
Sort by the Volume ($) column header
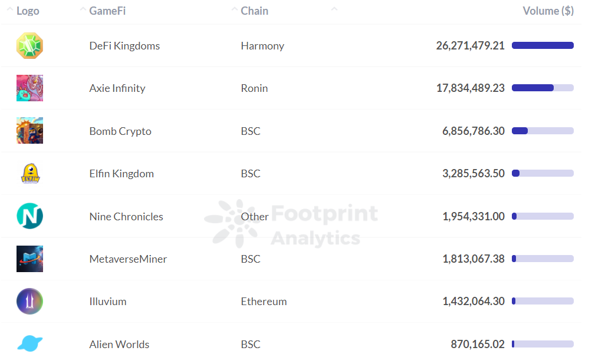tap(548, 11)
